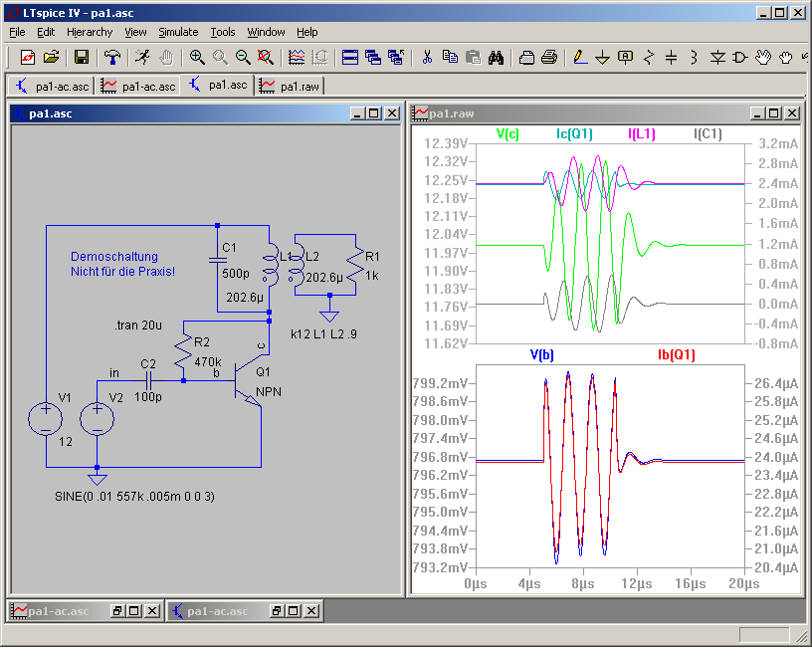Click the Zoom Out magnifier icon

pos(243,57)
